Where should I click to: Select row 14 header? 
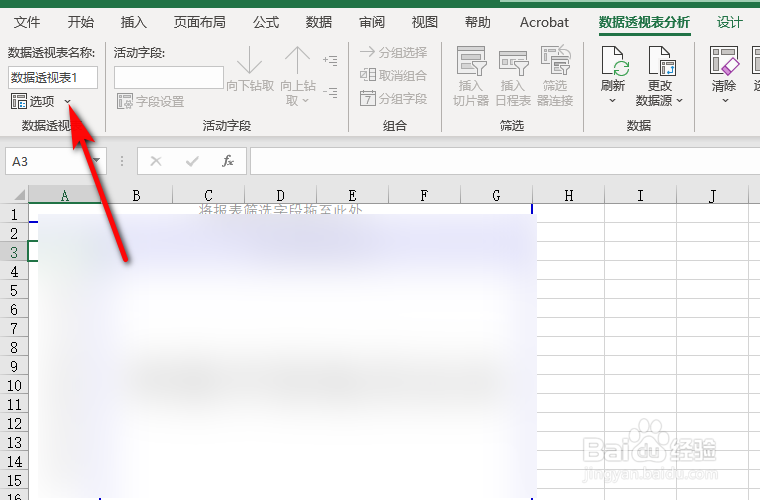coord(14,461)
